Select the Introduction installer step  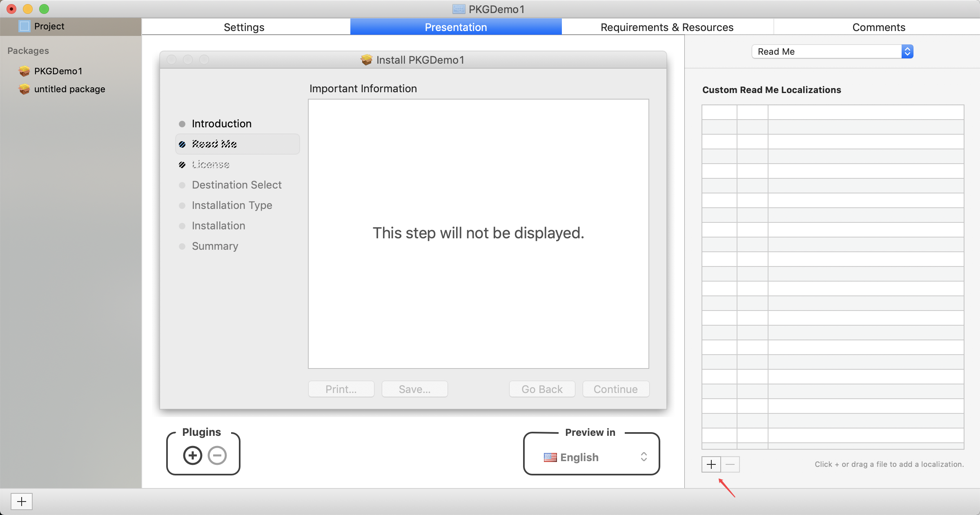(x=221, y=124)
